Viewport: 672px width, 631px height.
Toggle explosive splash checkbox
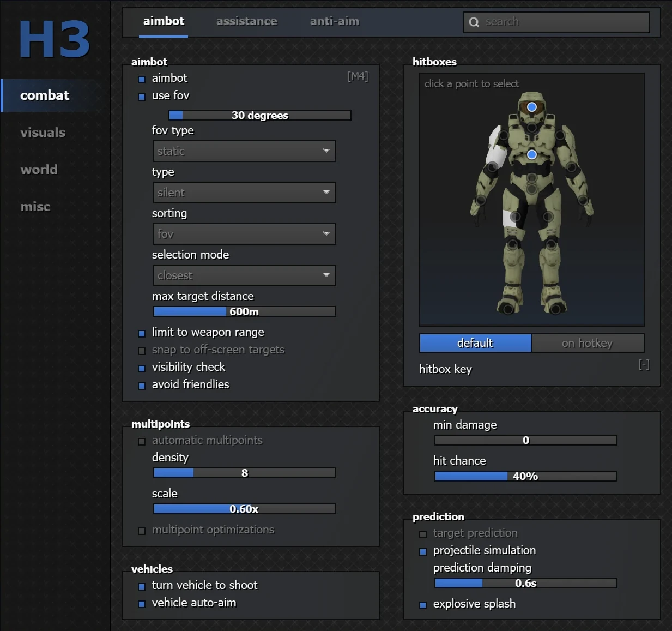pos(423,605)
